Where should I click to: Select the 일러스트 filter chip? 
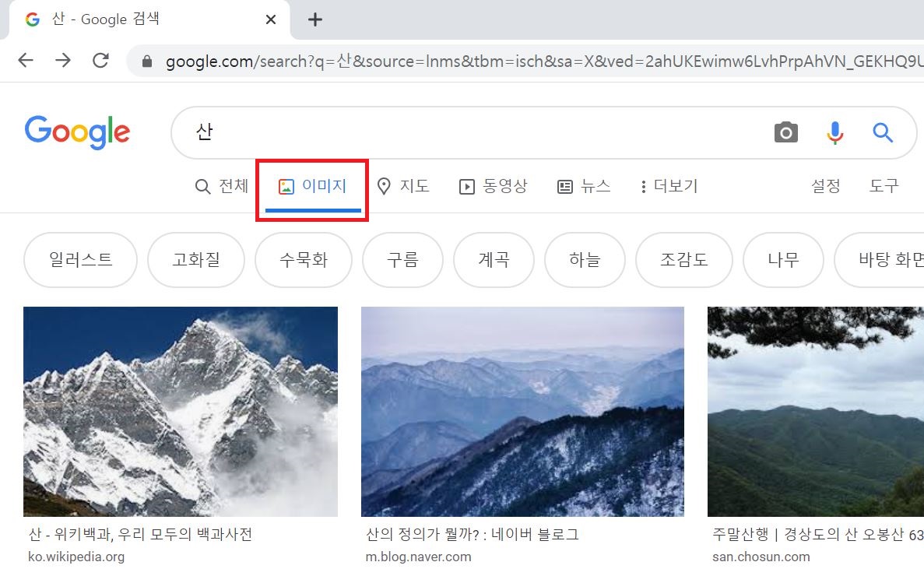pos(81,260)
